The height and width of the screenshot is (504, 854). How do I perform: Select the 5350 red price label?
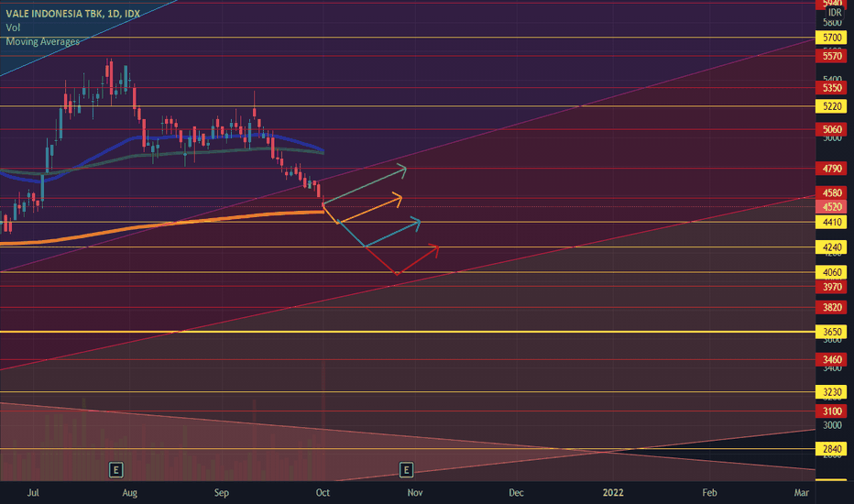click(x=831, y=88)
